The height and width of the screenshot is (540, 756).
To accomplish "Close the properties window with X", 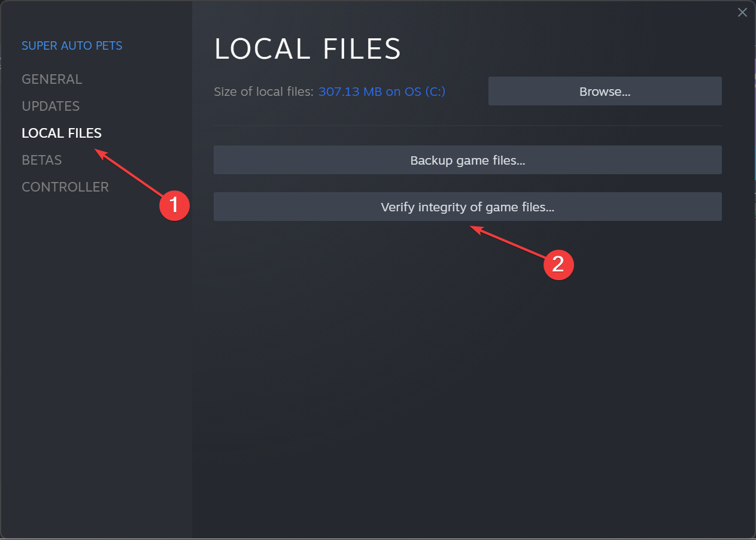I will pyautogui.click(x=742, y=12).
